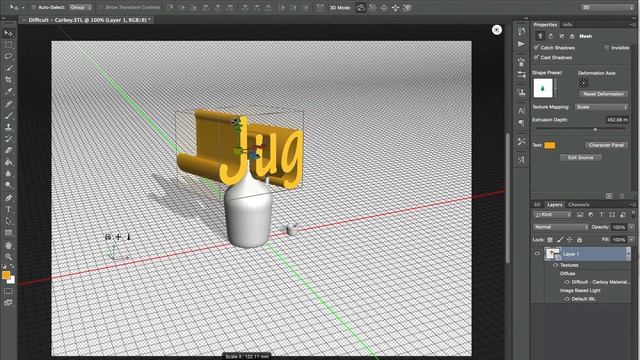
Task: Select the Eraser tool
Action: (9, 150)
